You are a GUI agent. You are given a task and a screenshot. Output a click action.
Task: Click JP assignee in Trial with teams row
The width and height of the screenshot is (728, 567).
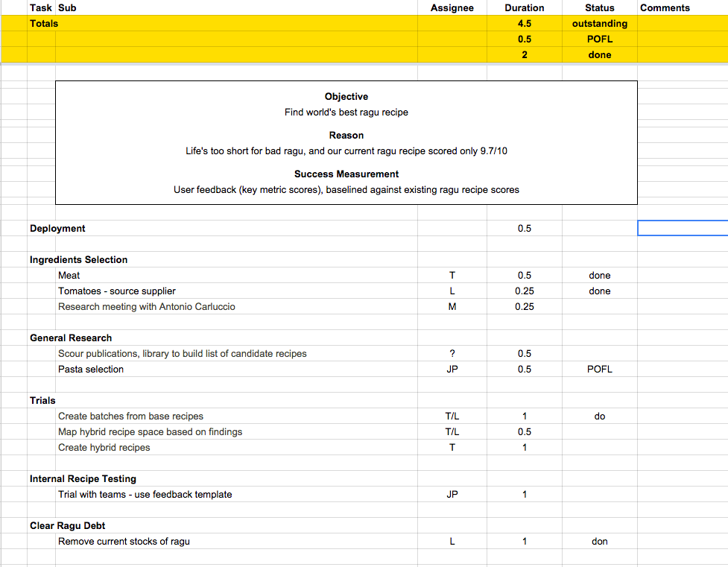[x=452, y=495]
